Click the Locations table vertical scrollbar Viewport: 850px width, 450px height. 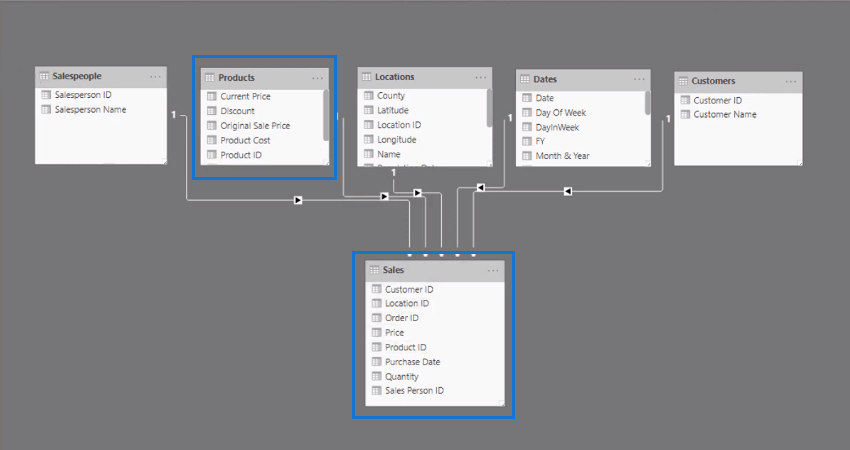tap(490, 107)
